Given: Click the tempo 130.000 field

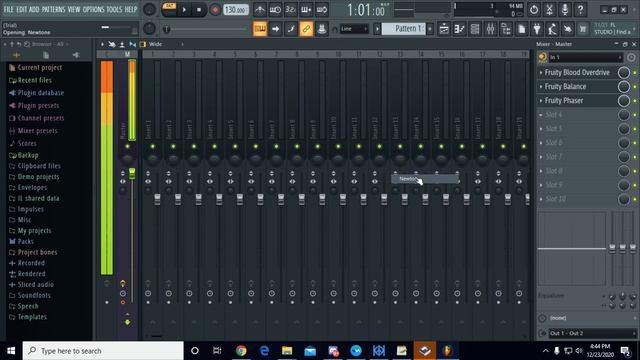Looking at the screenshot, I should coord(236,9).
